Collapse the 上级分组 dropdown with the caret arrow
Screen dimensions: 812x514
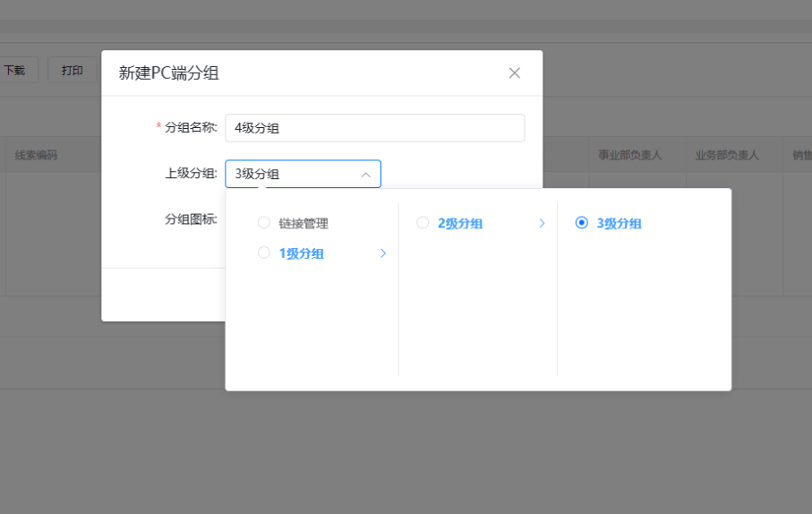[365, 175]
